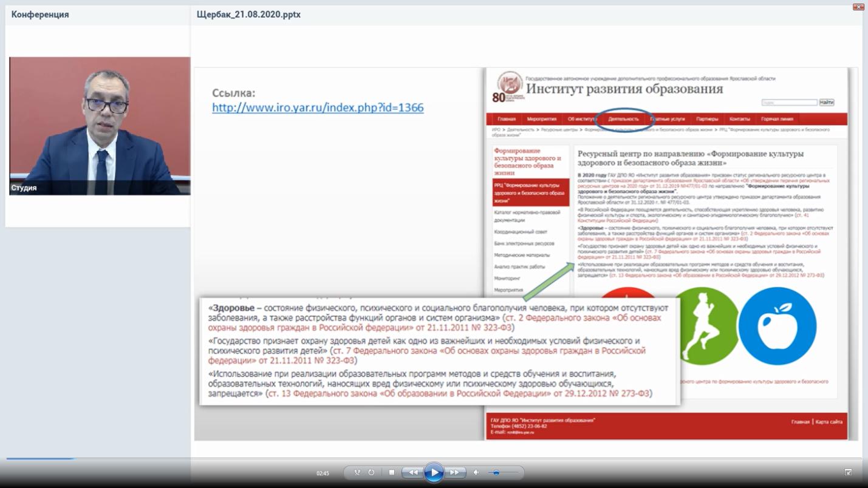
Task: Adjust the volume slider knob
Action: pos(496,472)
